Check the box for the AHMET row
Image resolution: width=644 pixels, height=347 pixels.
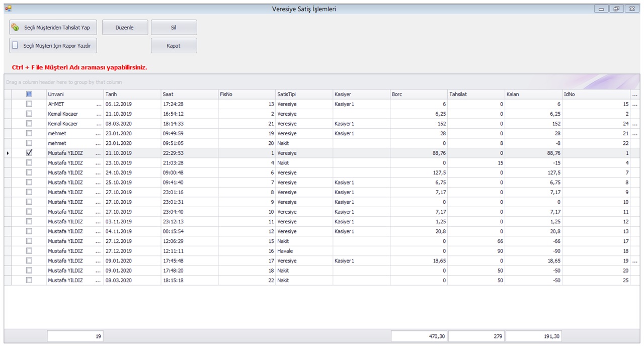[29, 104]
